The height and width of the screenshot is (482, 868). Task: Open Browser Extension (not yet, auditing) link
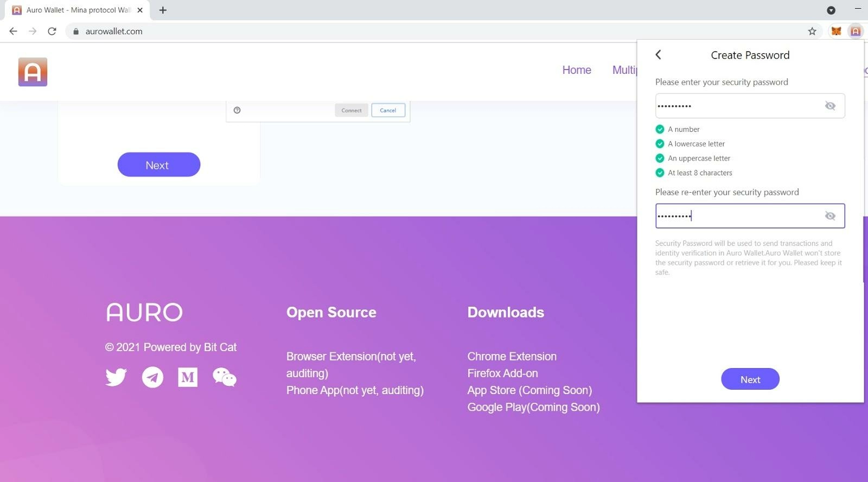351,365
